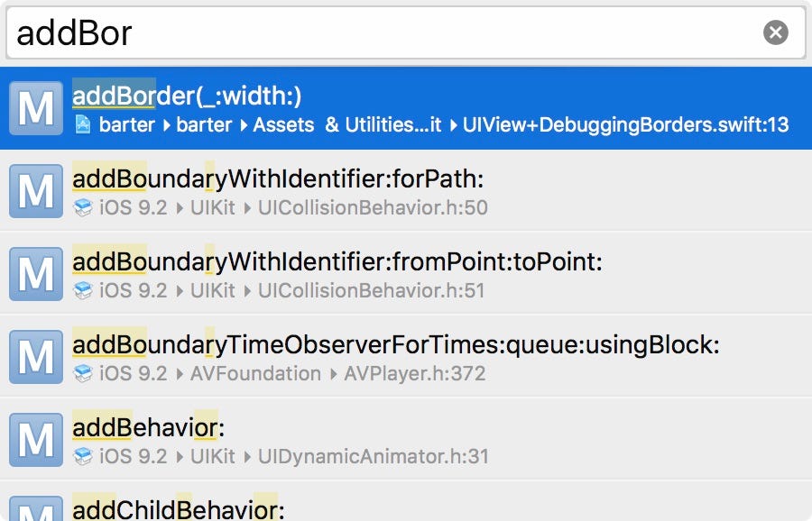Click the Assets & Utilities path segment
Screen dimensions: 812x521
[347, 124]
